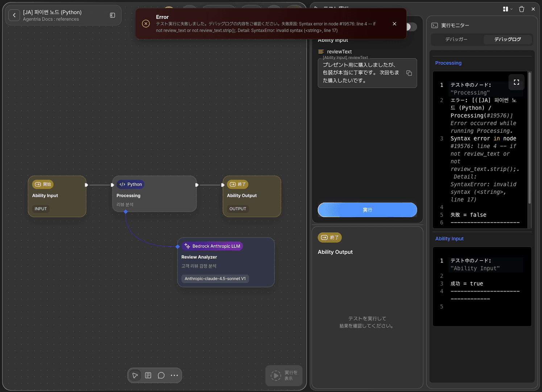Click the 終了 badge in the result panel

pyautogui.click(x=330, y=238)
